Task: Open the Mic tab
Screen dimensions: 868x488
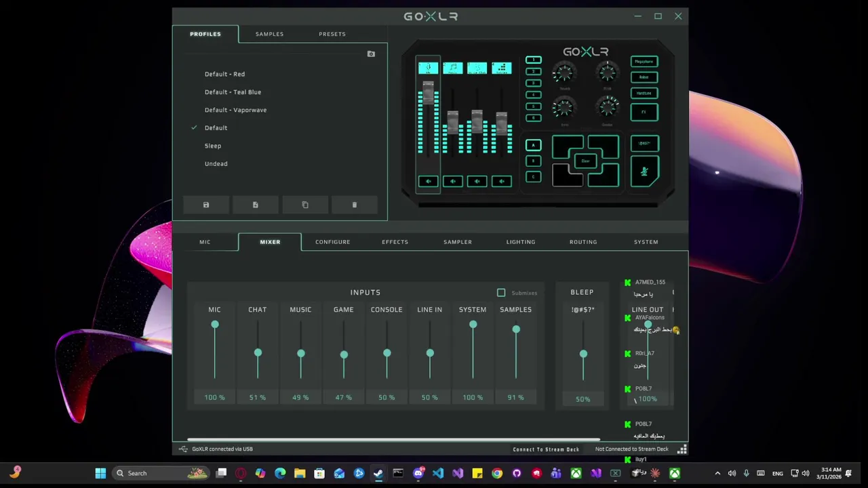Action: [x=205, y=242]
